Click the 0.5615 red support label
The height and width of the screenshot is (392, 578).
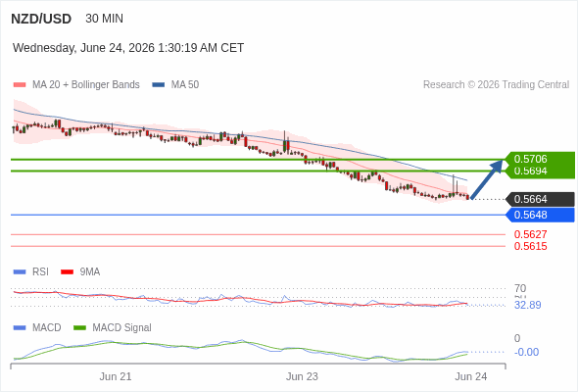click(530, 246)
